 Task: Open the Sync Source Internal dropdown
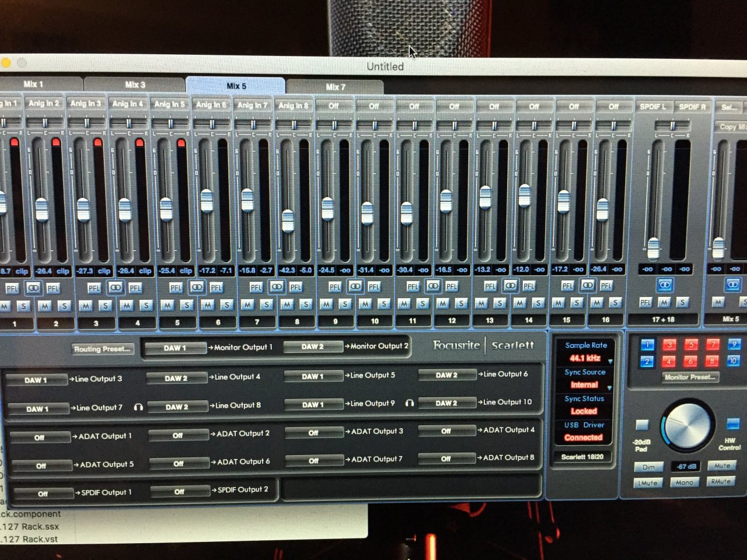click(x=585, y=385)
